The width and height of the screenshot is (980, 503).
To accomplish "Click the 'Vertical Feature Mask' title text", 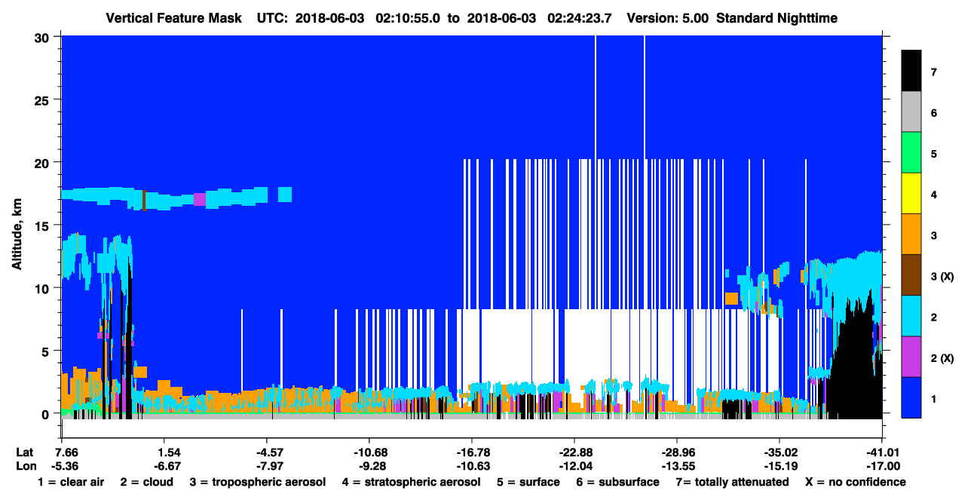I will point(173,17).
